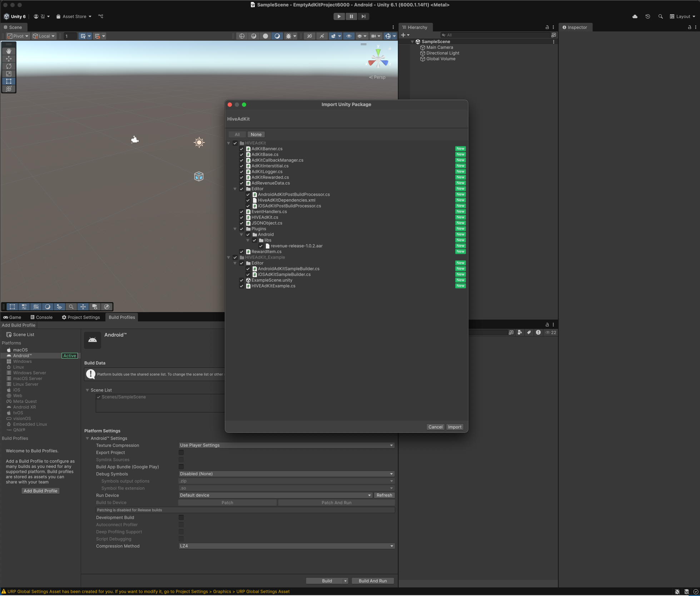The image size is (700, 596).
Task: Open the Texture Compression dropdown
Action: [286, 445]
